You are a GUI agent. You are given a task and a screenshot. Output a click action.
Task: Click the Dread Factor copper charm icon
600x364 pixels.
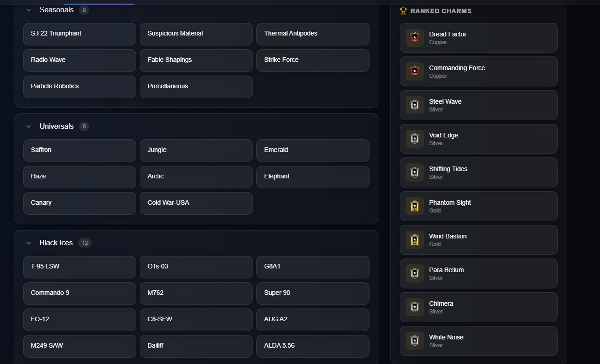click(414, 38)
